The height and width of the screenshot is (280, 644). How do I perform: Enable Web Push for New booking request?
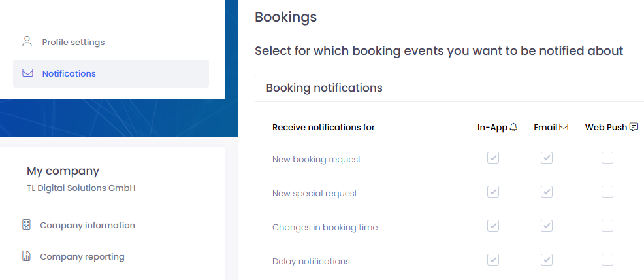tap(607, 158)
